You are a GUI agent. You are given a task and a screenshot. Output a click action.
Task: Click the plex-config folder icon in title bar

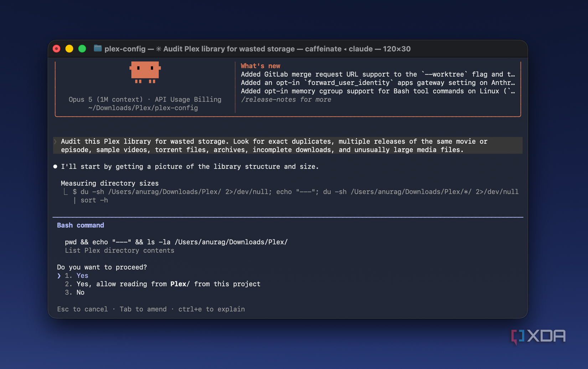click(x=98, y=48)
